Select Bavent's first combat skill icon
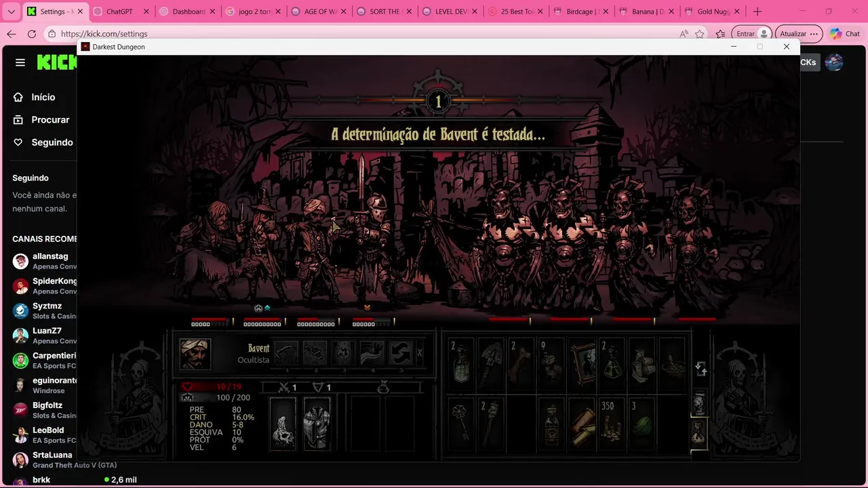This screenshot has height=488, width=868. 286,353
